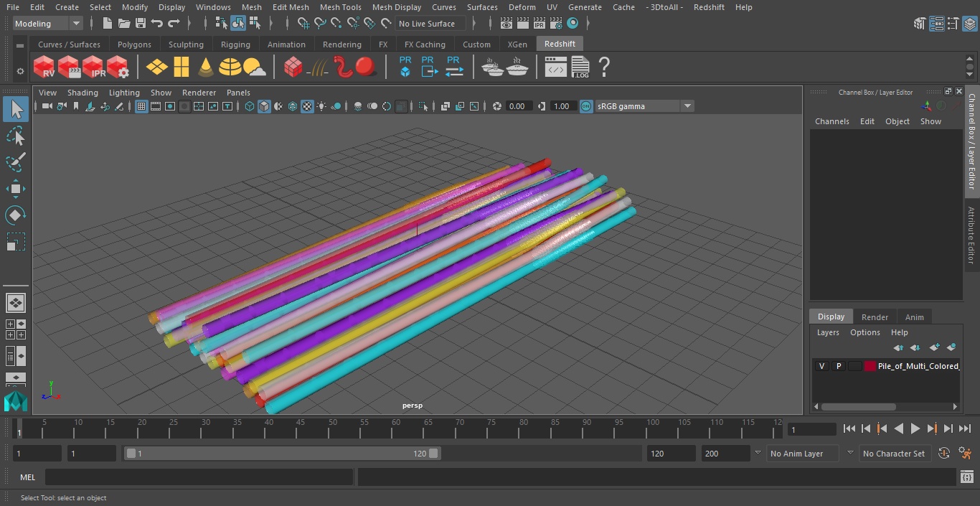Click go to end of playback range
Screen dimensions: 980x506
(x=965, y=428)
